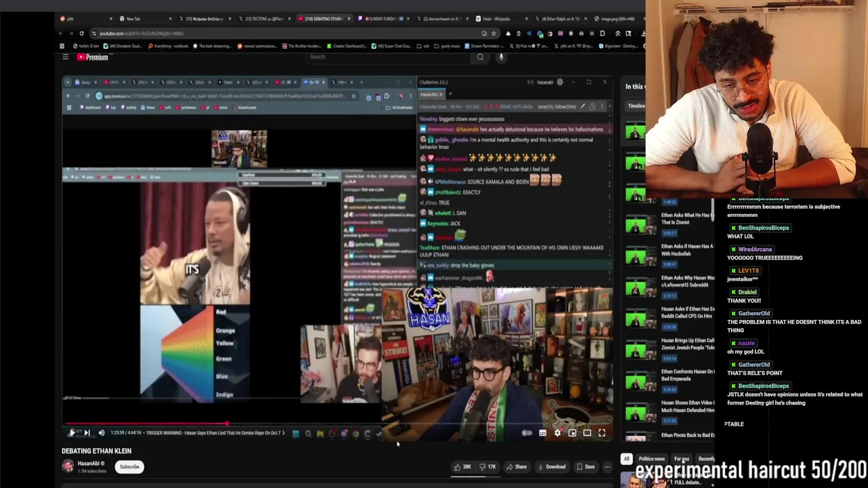Switch to DEBATING ETHAN tab
The width and height of the screenshot is (868, 488).
tap(324, 18)
